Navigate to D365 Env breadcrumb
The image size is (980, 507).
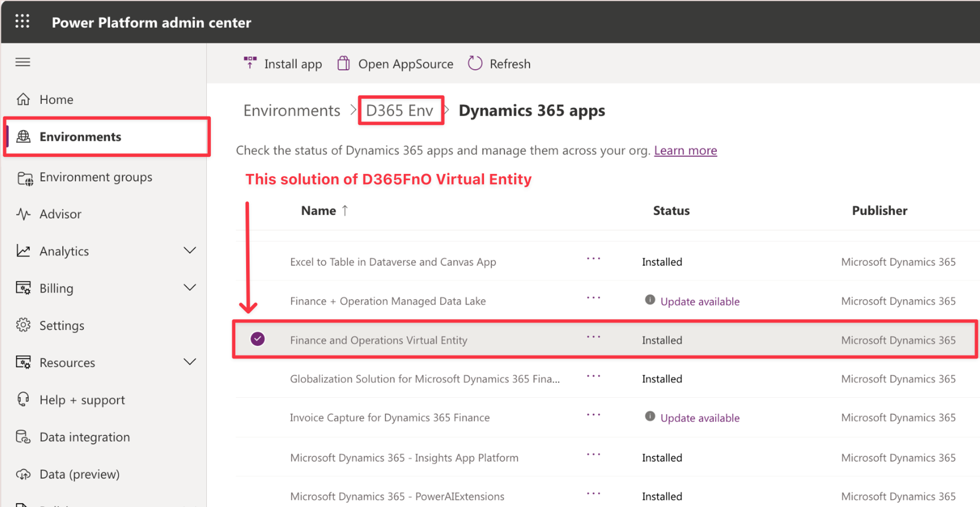coord(399,111)
